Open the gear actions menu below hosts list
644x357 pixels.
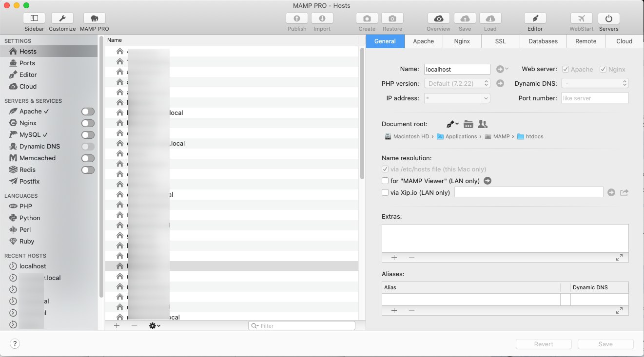tap(155, 325)
